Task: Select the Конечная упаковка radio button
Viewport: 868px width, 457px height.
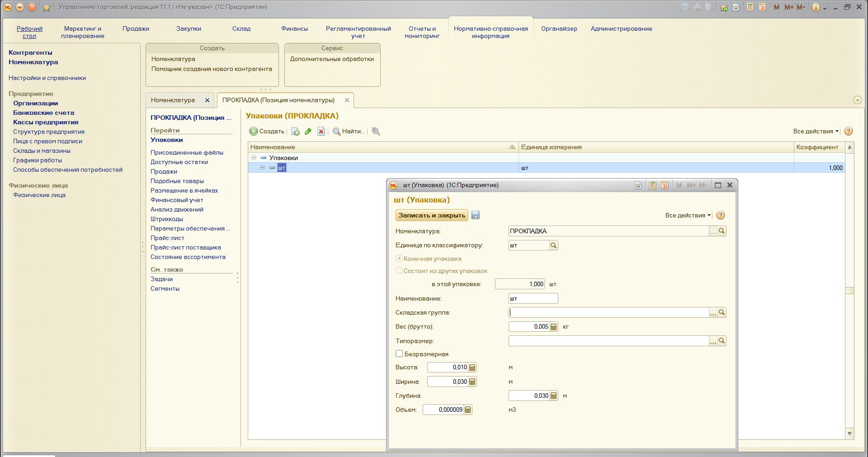Action: click(399, 259)
